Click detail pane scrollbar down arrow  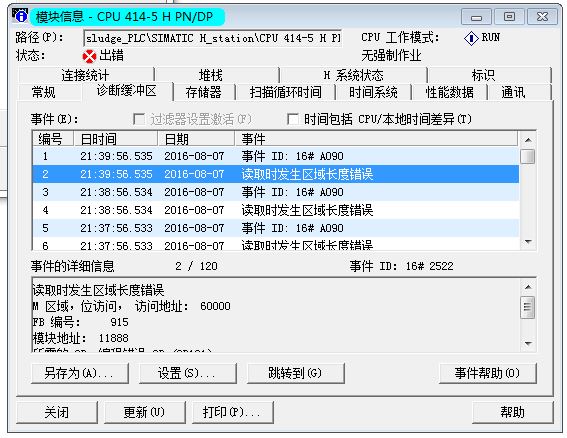click(528, 344)
